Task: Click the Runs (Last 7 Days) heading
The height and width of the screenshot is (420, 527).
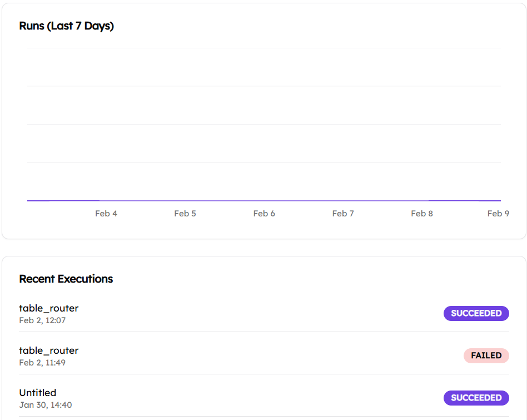Action: tap(66, 26)
